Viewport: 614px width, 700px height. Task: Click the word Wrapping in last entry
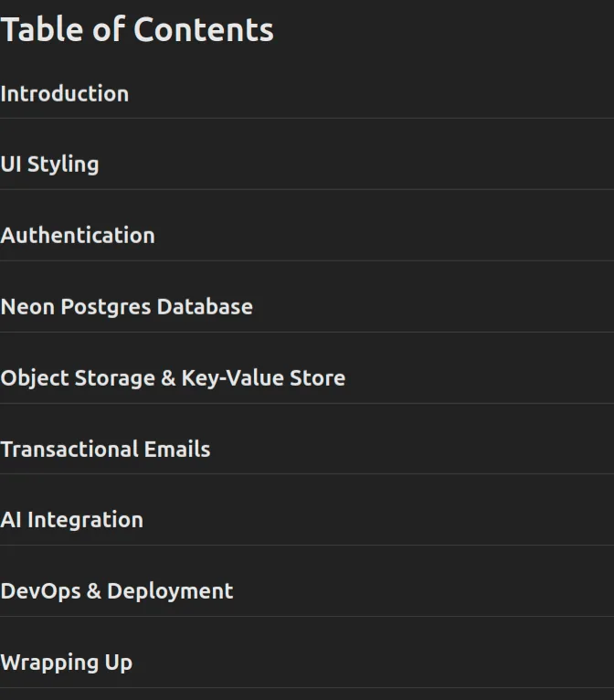[49, 663]
